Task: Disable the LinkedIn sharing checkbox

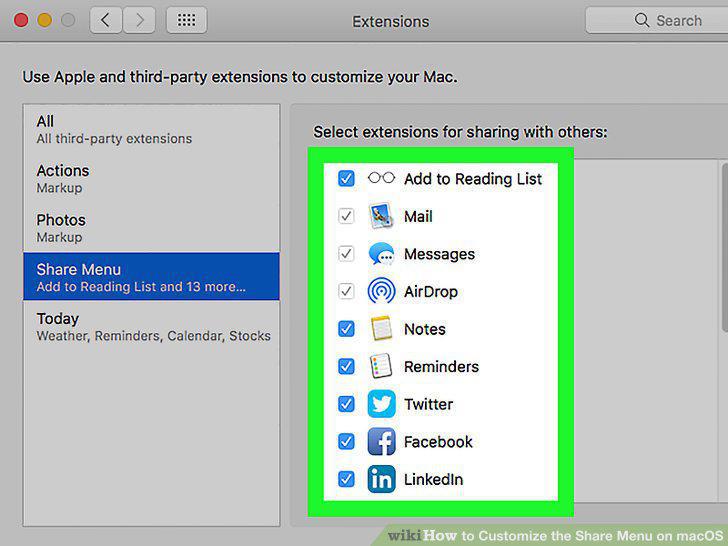Action: [x=346, y=479]
